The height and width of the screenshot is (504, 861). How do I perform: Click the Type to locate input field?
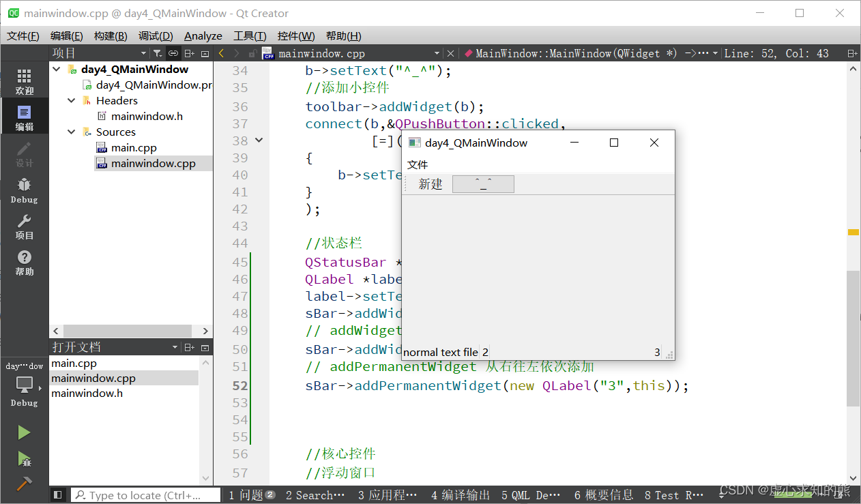pos(145,494)
